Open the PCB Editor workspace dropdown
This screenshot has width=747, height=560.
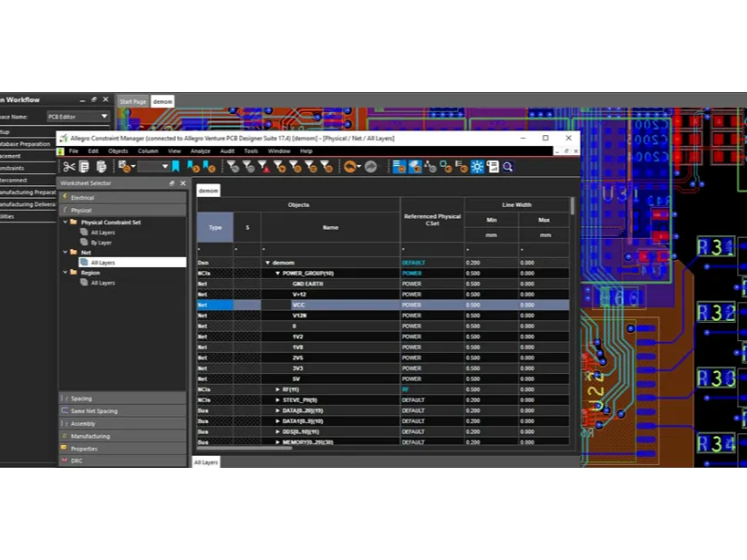[x=105, y=116]
